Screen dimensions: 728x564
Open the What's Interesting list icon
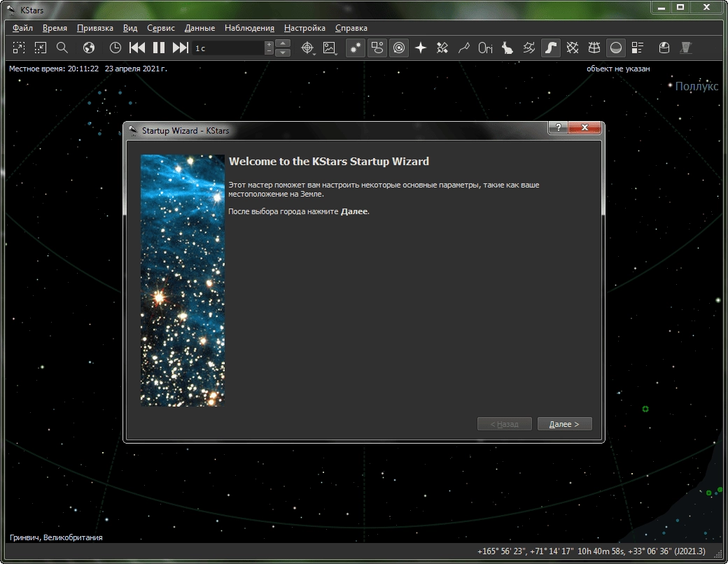pos(638,48)
